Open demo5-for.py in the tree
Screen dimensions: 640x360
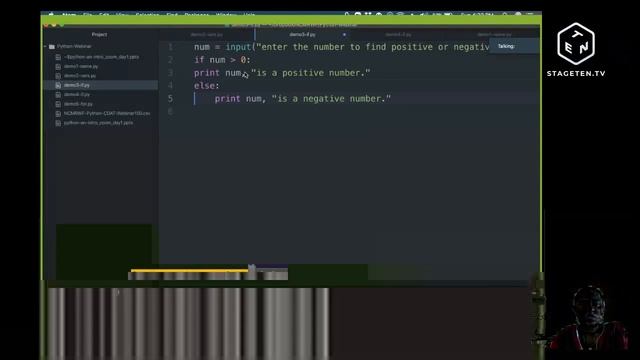(x=78, y=104)
